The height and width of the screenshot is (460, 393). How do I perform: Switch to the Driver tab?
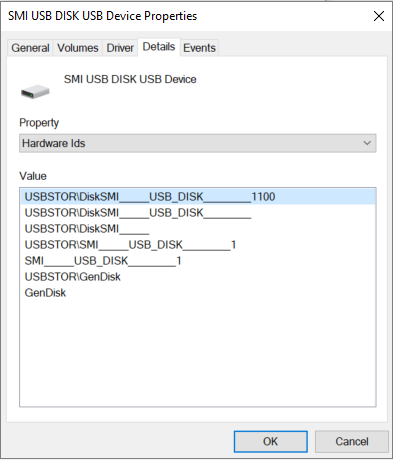point(120,48)
